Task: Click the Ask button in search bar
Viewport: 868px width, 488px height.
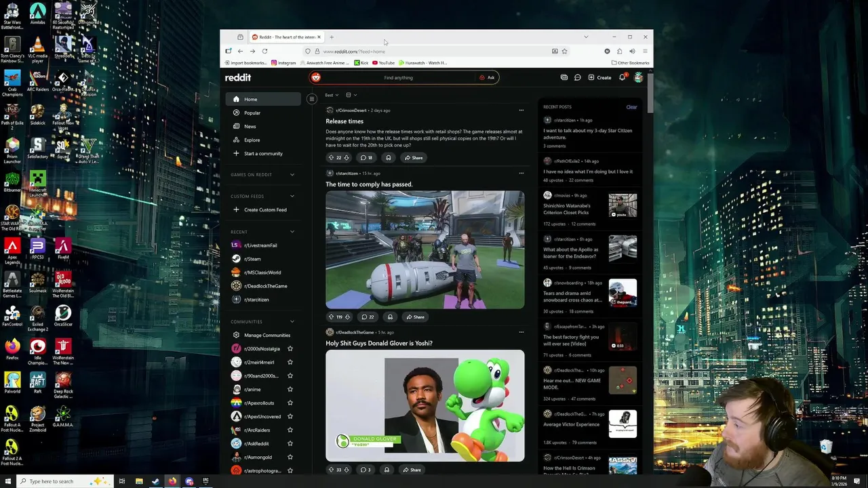Action: tap(487, 77)
